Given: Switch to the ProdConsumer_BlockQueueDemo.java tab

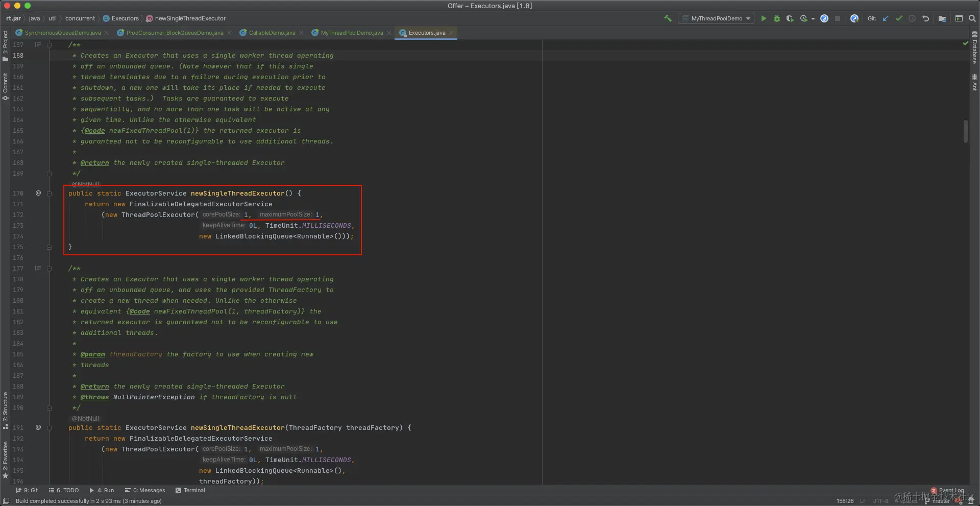Looking at the screenshot, I should 175,33.
